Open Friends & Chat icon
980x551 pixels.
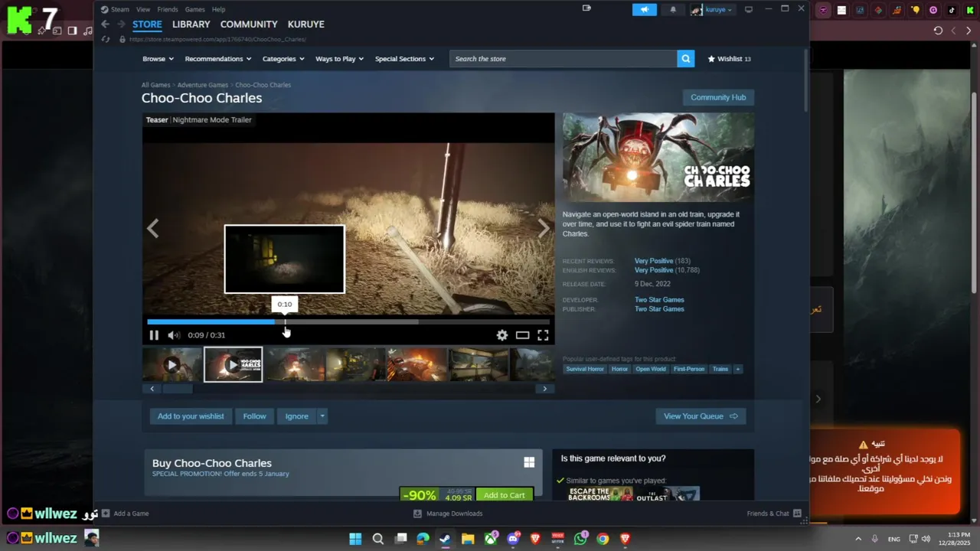[x=797, y=514]
